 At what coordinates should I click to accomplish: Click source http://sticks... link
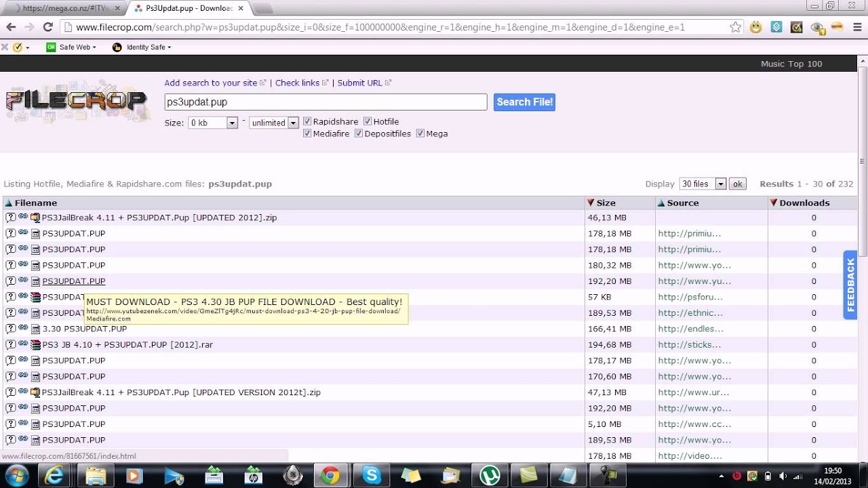coord(689,345)
